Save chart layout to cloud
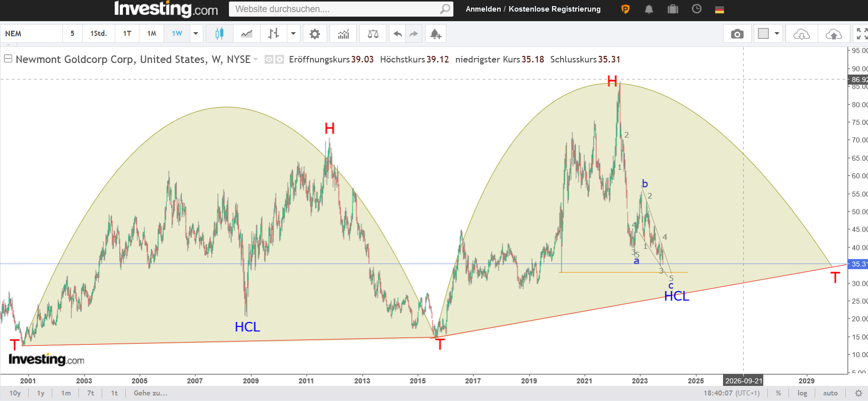Screen dimensions: 868x401 coord(834,34)
